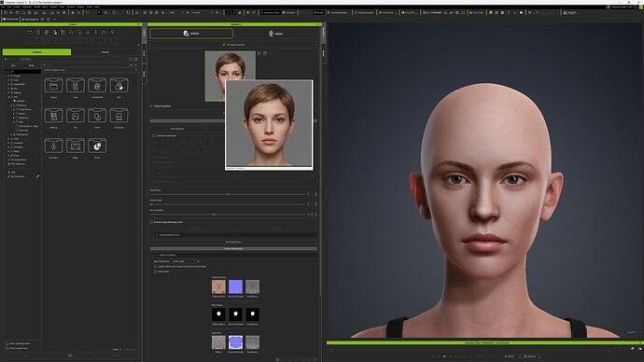Open the Max Texture Size dropdown
The width and height of the screenshot is (644, 362).
pos(185,261)
